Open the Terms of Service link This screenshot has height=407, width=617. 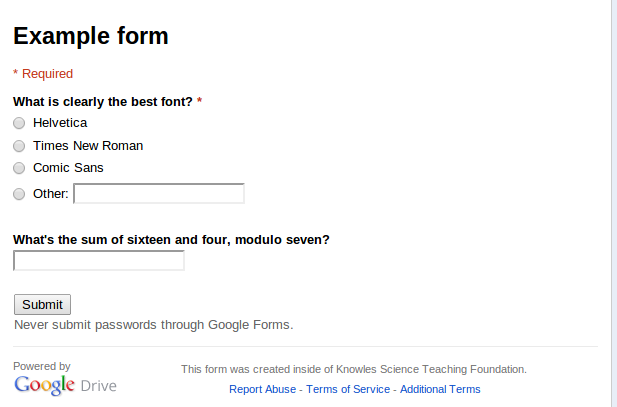[x=349, y=389]
